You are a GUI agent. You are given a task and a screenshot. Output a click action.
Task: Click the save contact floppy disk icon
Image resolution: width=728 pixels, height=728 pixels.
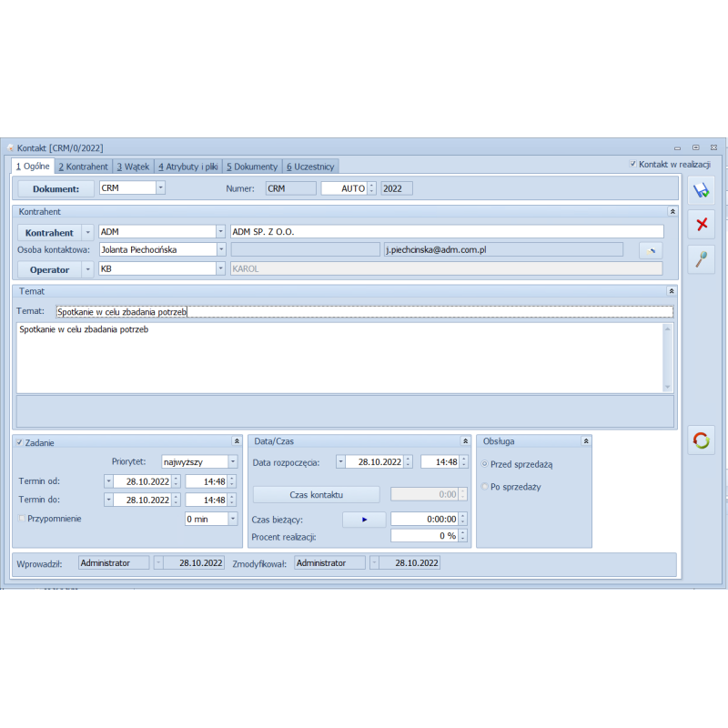[x=701, y=190]
